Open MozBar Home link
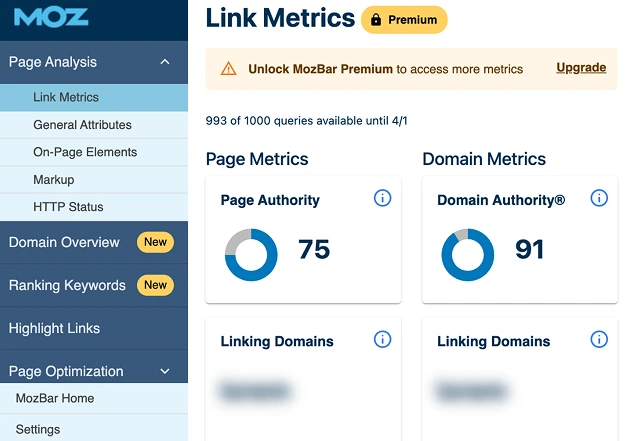This screenshot has height=441, width=625. 55,398
